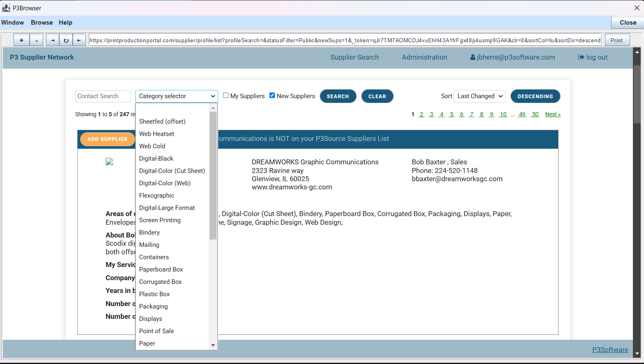
Task: Click the broken supplier logo image
Action: tap(109, 162)
